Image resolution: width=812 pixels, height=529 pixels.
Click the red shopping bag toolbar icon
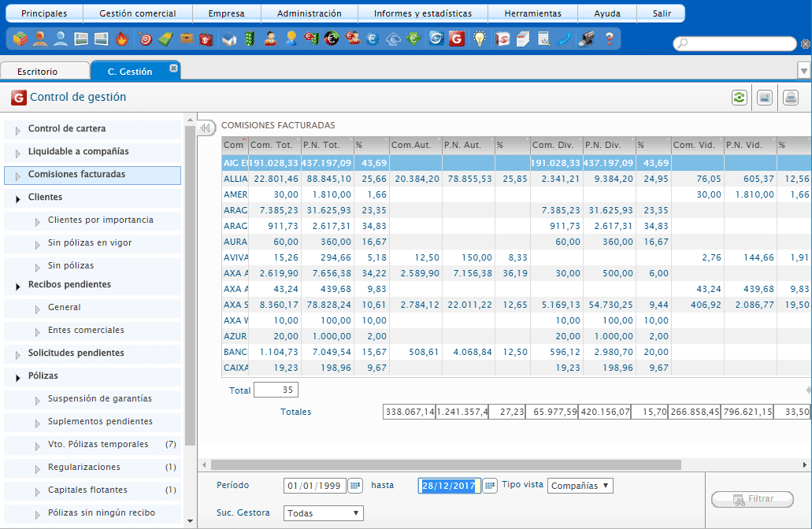(x=206, y=39)
